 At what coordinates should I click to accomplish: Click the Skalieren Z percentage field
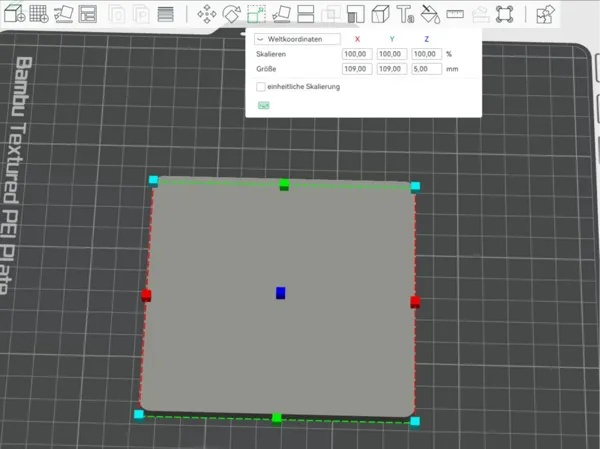426,54
